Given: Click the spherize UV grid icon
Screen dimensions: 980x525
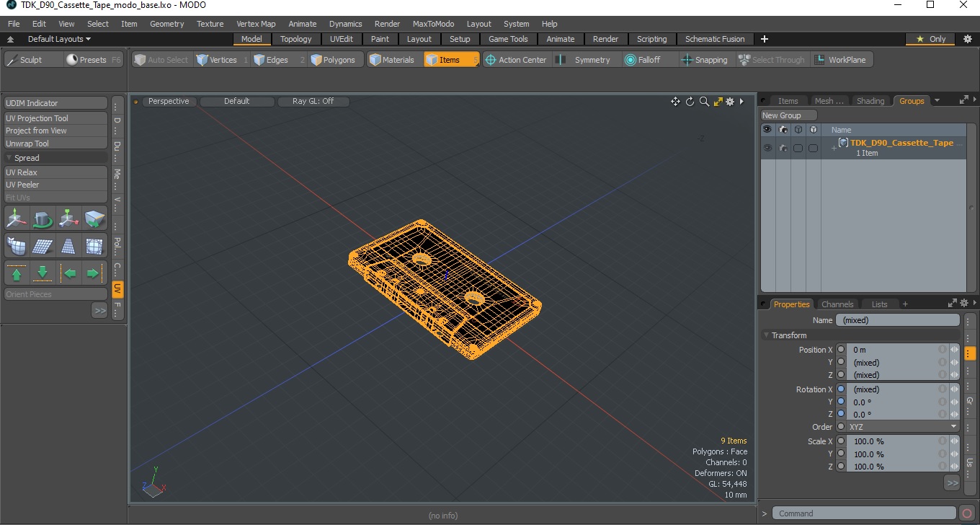Looking at the screenshot, I should tap(94, 246).
